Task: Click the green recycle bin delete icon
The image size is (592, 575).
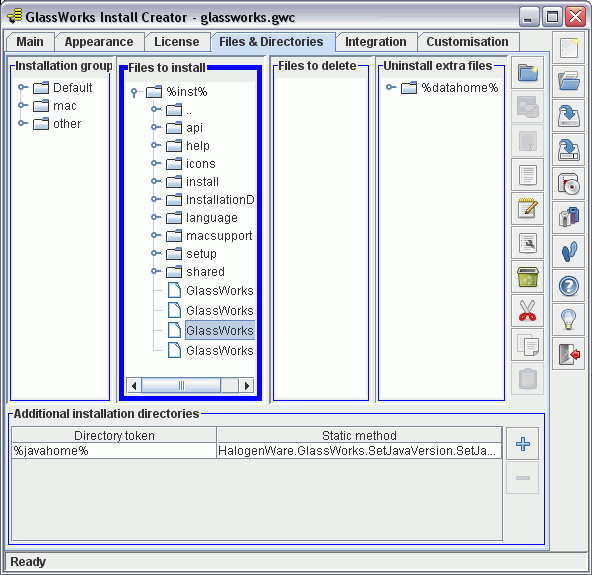Action: pos(527,277)
